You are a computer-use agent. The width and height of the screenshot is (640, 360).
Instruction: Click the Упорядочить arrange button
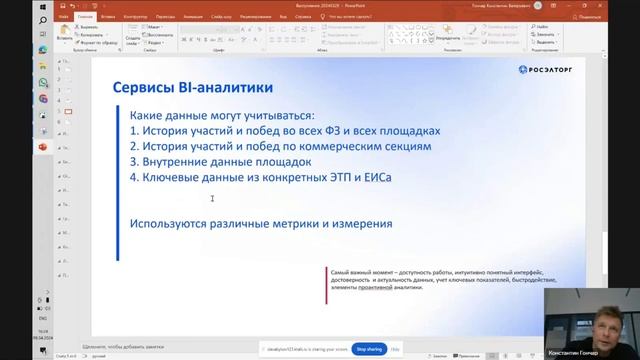448,33
